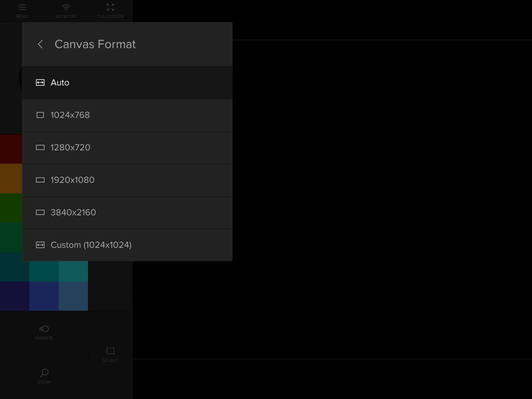532x399 pixels.
Task: Click the Canvas Format title
Action: 95,44
